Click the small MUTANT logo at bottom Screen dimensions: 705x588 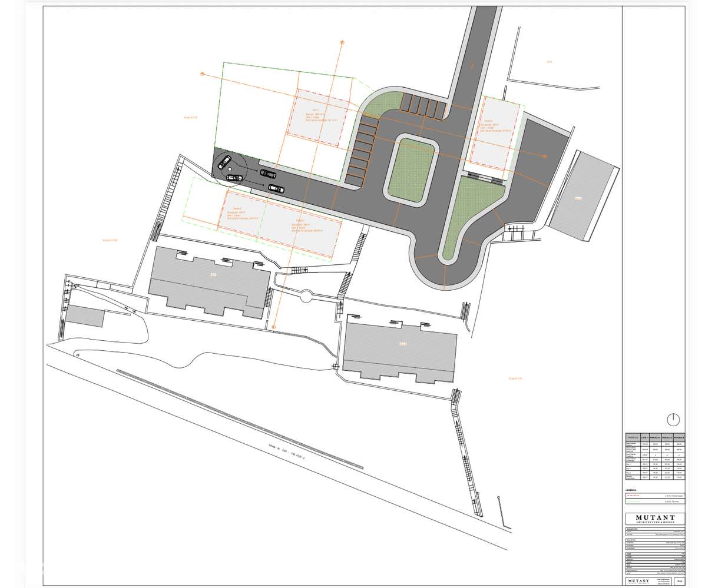[x=638, y=581]
